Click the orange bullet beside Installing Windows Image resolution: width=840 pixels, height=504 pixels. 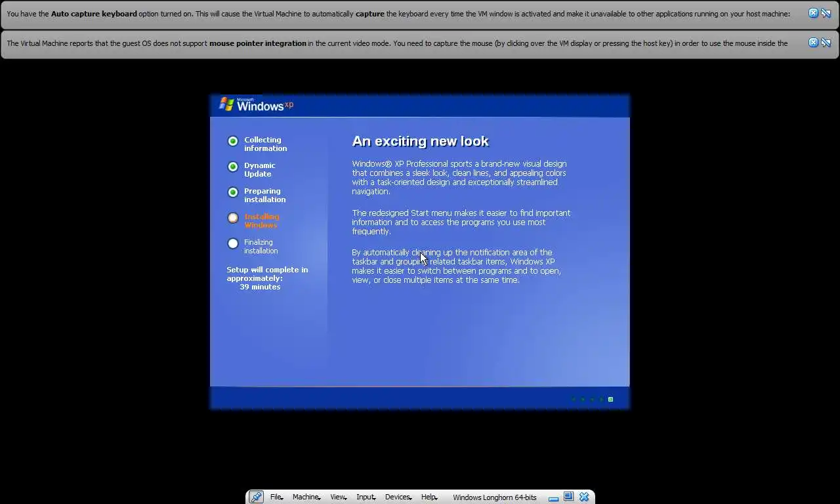232,218
